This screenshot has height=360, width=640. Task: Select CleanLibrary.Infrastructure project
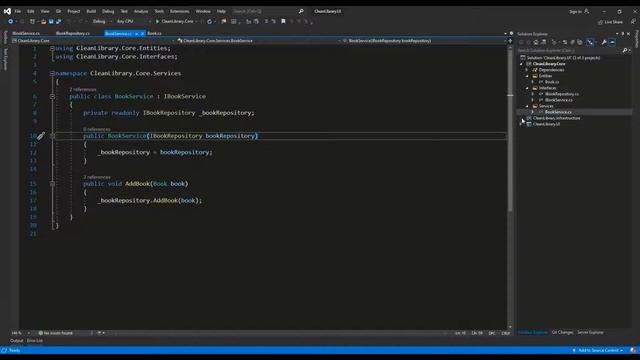coord(556,118)
